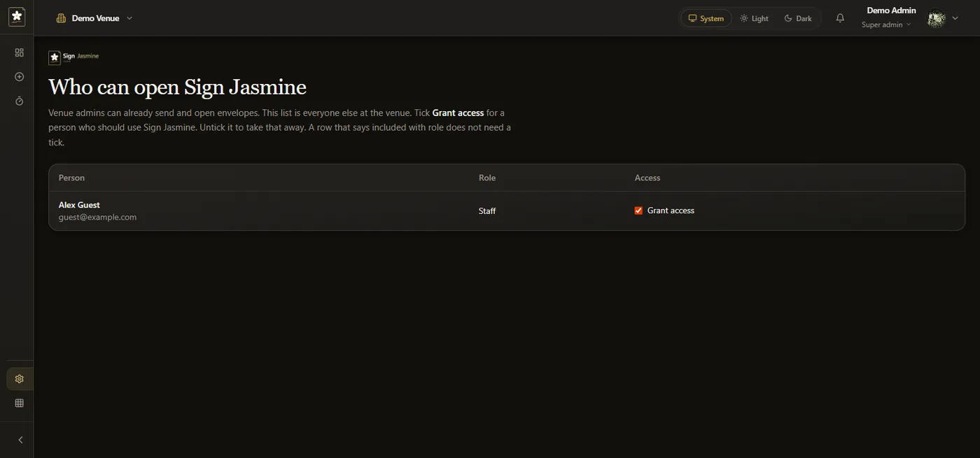980x458 pixels.
Task: Click the Who can open Sign Jasmine heading
Action: [177, 87]
